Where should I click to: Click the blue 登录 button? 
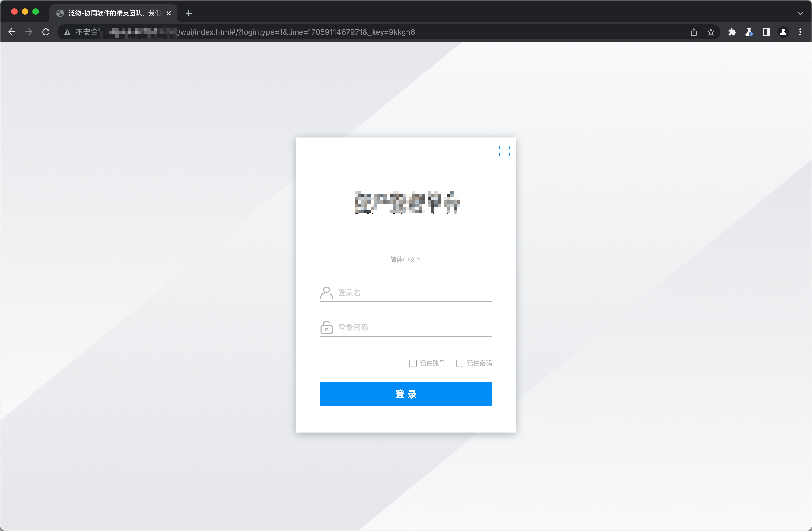[x=406, y=394]
